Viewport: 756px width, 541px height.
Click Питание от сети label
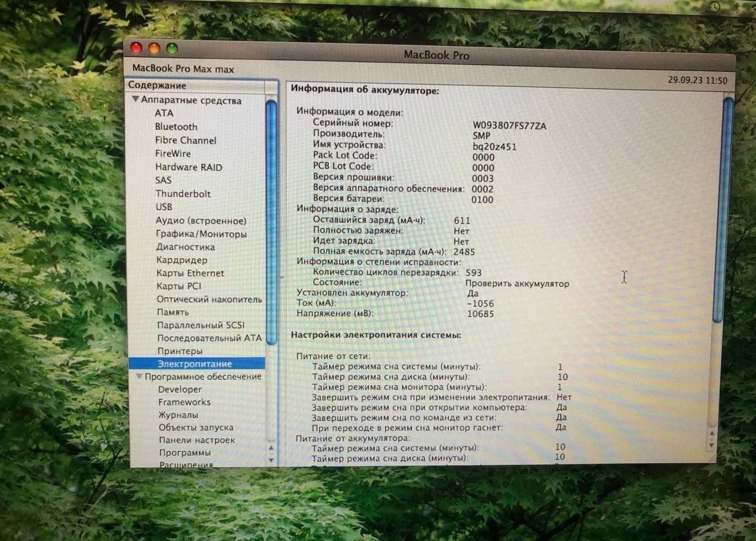click(333, 356)
